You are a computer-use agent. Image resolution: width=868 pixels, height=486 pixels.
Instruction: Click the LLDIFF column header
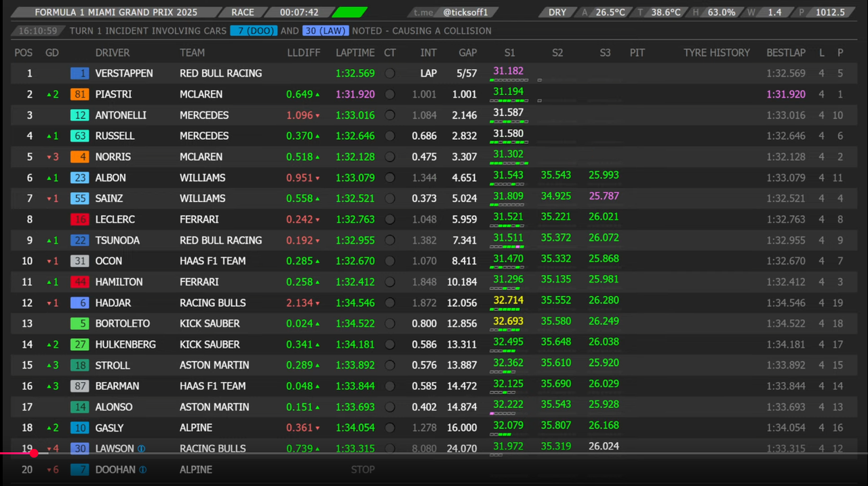(304, 53)
